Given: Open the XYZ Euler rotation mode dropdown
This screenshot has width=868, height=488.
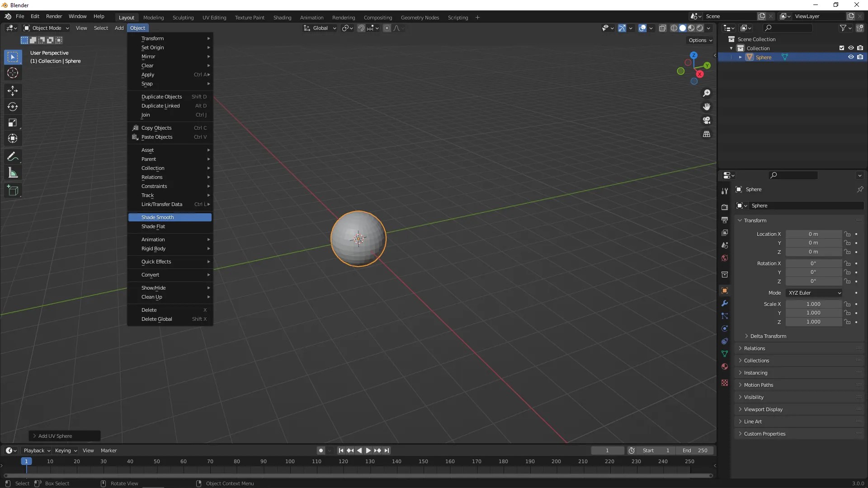Looking at the screenshot, I should coord(814,293).
